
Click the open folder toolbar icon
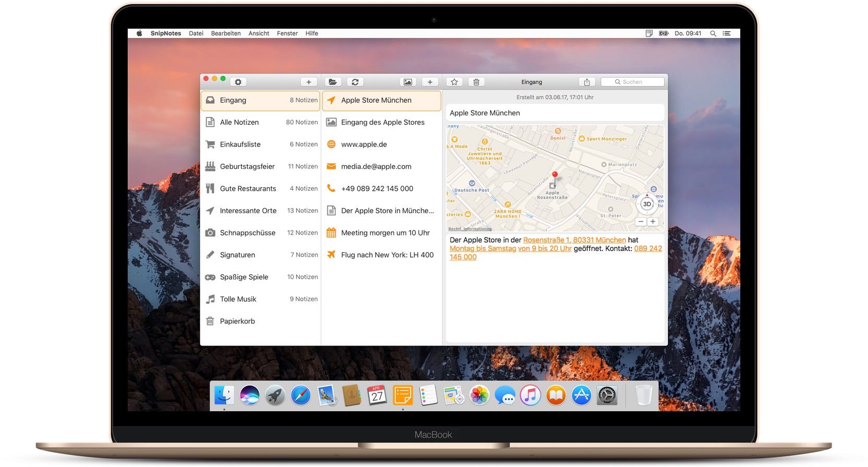(333, 82)
